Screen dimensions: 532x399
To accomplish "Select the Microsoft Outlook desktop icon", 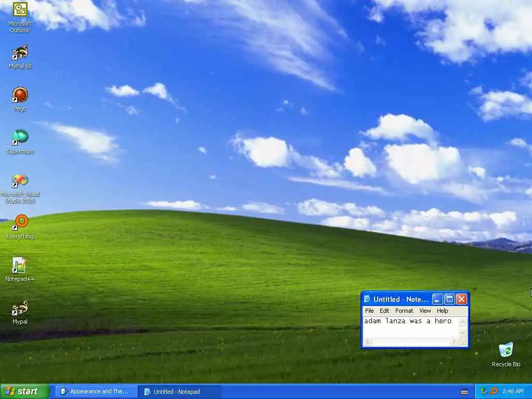I will point(20,17).
